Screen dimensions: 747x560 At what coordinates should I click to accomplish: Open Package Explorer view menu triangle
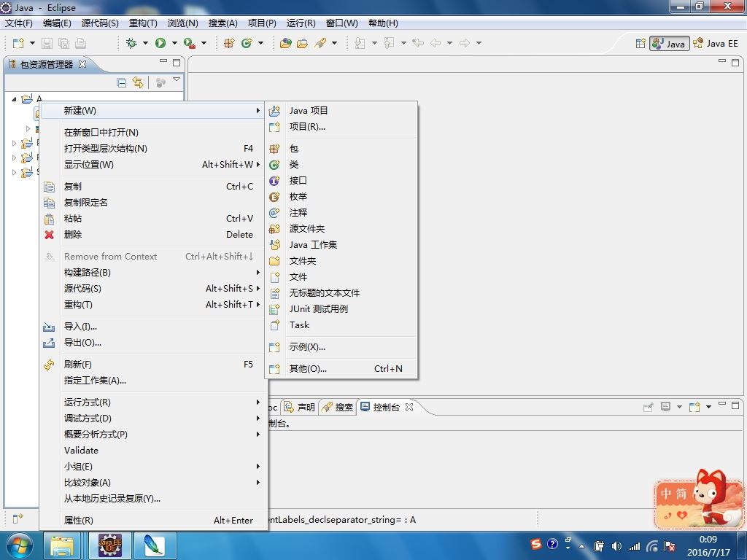pos(177,79)
